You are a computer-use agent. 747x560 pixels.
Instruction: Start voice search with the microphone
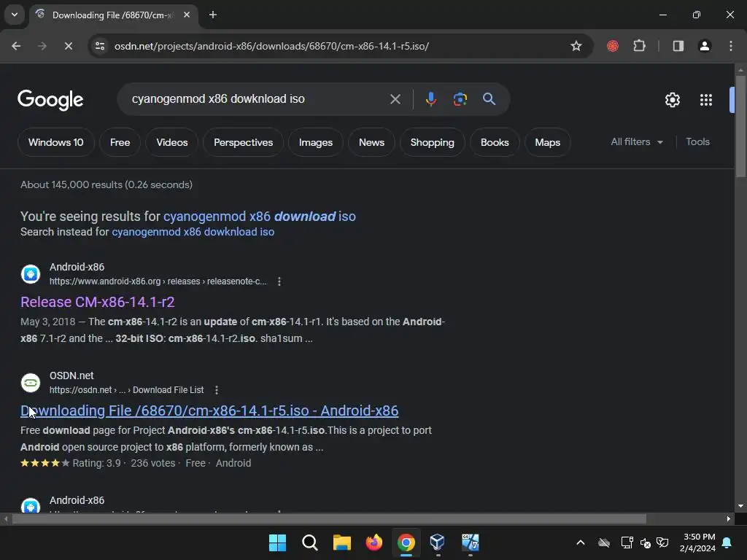tap(430, 99)
